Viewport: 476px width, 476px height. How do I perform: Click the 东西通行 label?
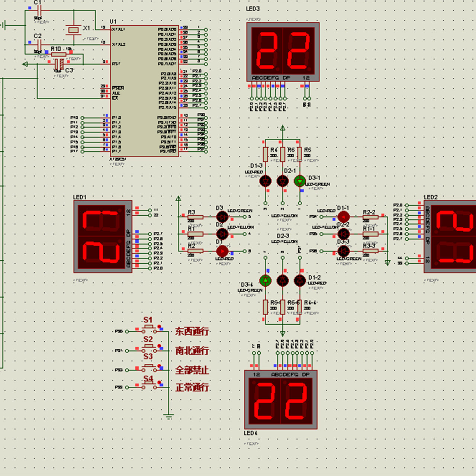(192, 331)
